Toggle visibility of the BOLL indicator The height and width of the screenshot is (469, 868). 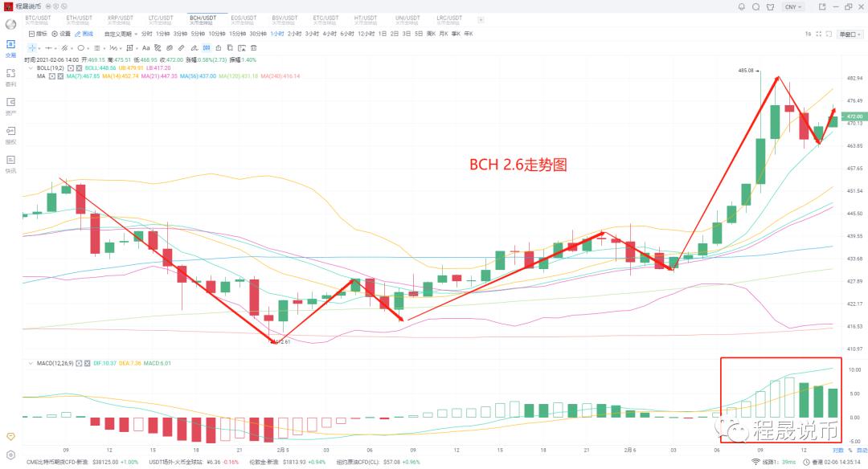71,69
